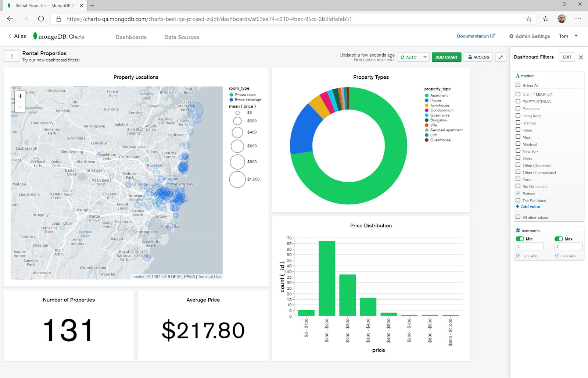This screenshot has height=378, width=588.
Task: Uncheck the Sydney market filter
Action: [x=518, y=193]
